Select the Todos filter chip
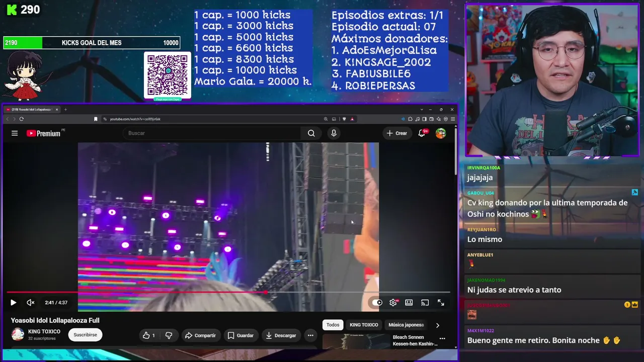 coord(333,325)
